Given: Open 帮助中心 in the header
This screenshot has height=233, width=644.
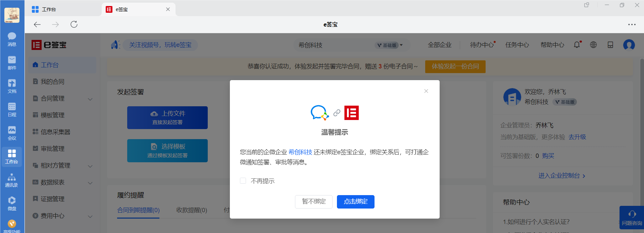Looking at the screenshot, I should (x=552, y=45).
